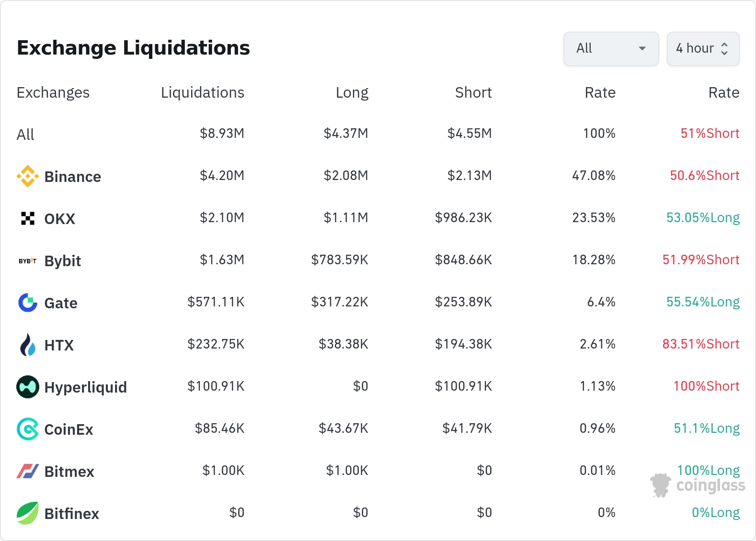This screenshot has height=541, width=756.
Task: Sort by the Liquidations column header
Action: [x=202, y=92]
